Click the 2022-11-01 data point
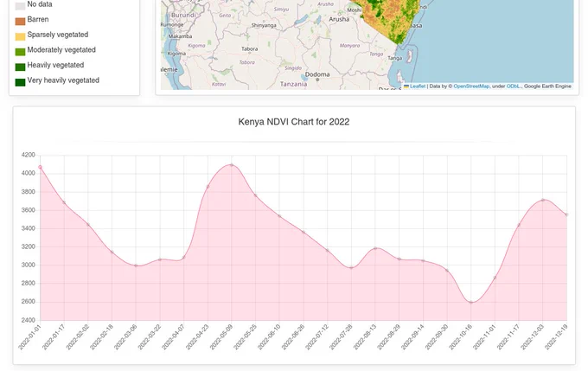The image size is (588, 371). pyautogui.click(x=495, y=278)
